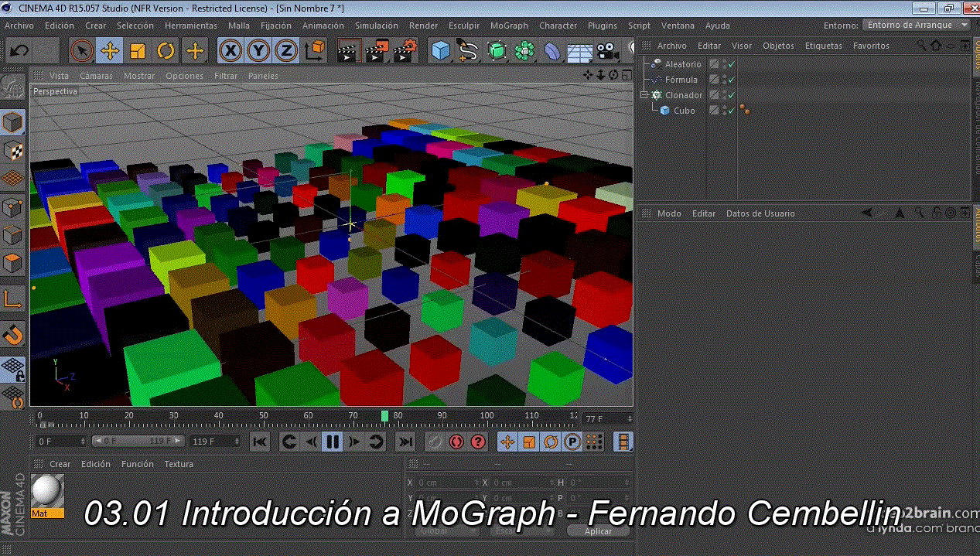Open the MoGraph array generator icon

[x=525, y=51]
